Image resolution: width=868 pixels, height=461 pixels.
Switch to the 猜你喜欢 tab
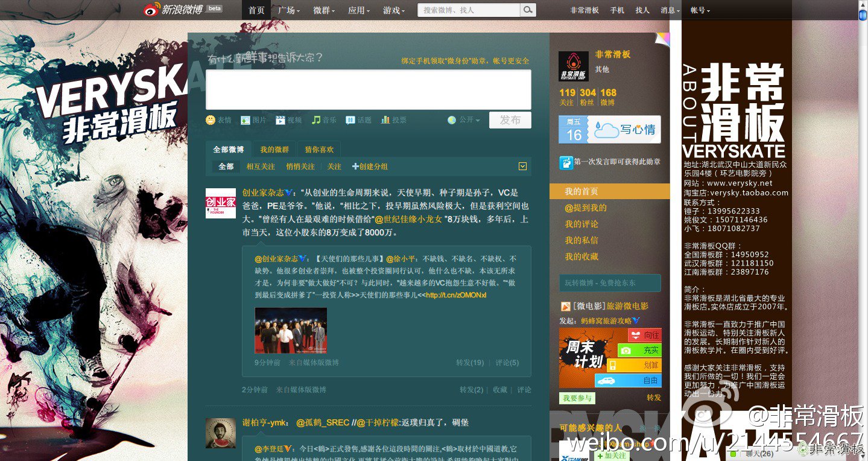click(x=319, y=150)
